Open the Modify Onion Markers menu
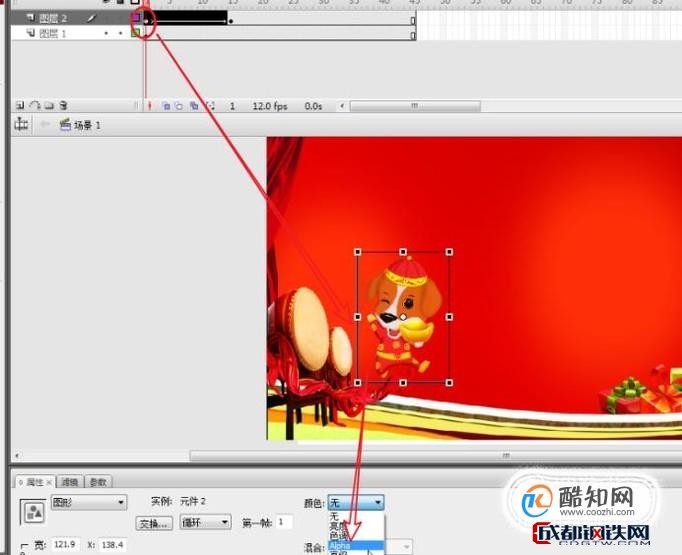 click(x=211, y=106)
